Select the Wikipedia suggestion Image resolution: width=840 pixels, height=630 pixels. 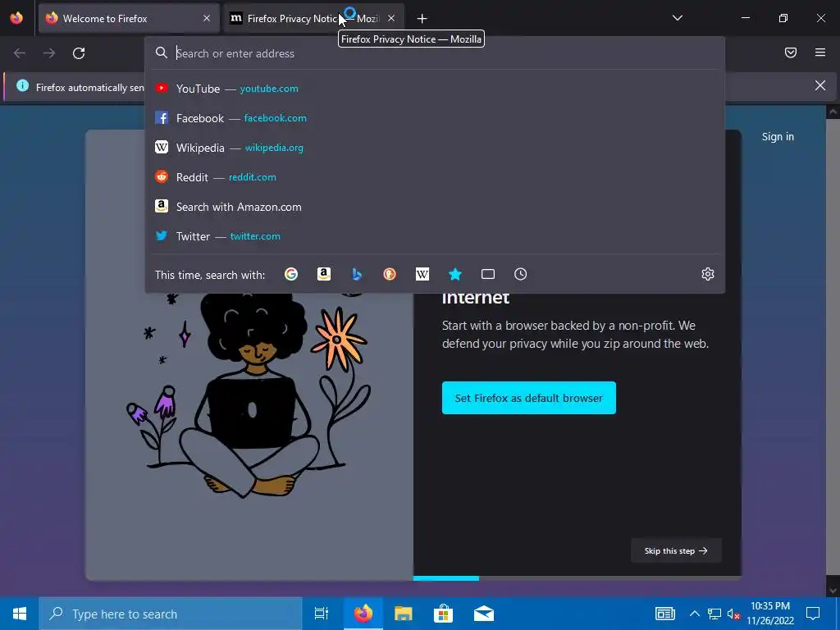(x=435, y=148)
